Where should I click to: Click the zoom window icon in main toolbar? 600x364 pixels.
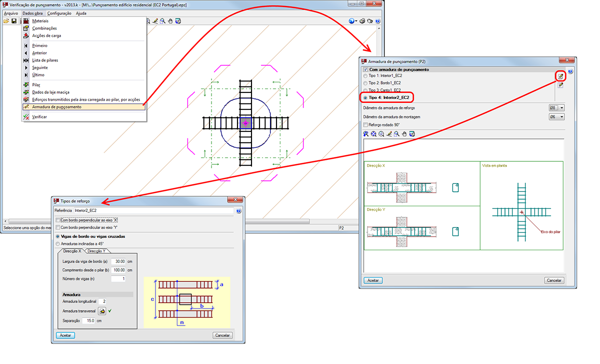coord(162,21)
